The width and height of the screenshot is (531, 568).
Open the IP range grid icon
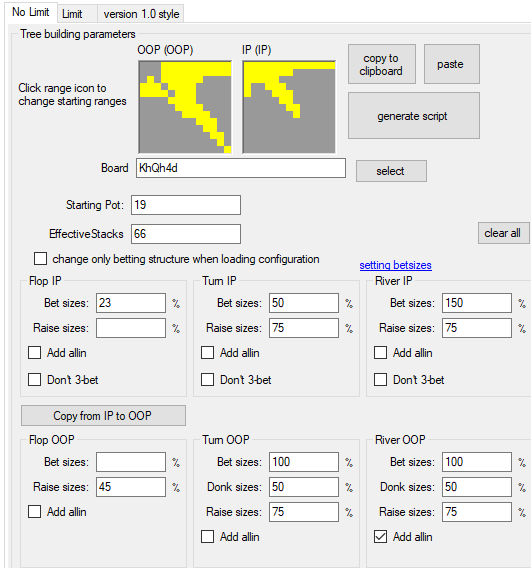(289, 107)
